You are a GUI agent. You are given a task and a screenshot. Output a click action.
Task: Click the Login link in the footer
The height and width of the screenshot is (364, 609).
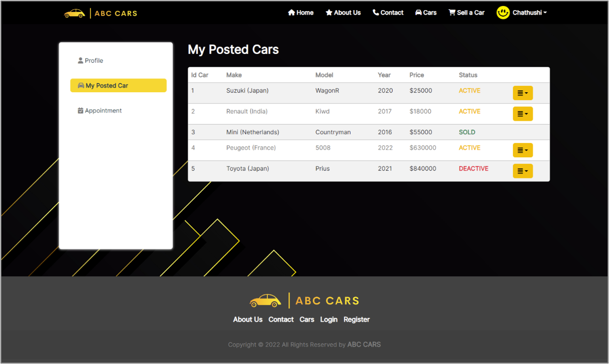pyautogui.click(x=329, y=319)
